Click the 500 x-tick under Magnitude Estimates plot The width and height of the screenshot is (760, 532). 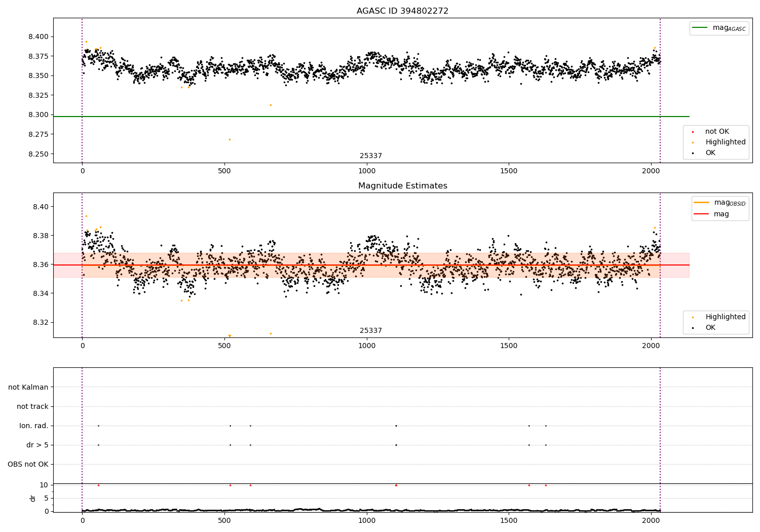point(224,346)
